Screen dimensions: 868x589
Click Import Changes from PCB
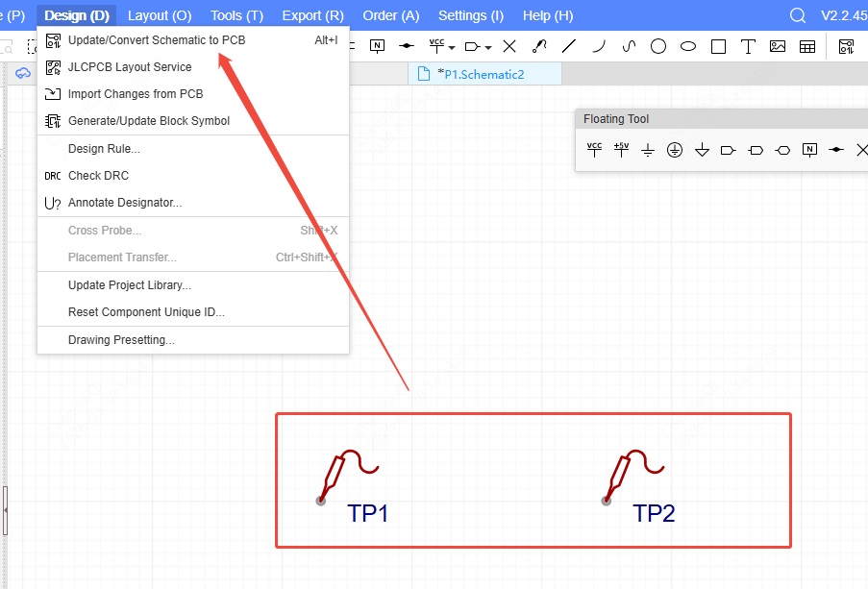point(135,94)
